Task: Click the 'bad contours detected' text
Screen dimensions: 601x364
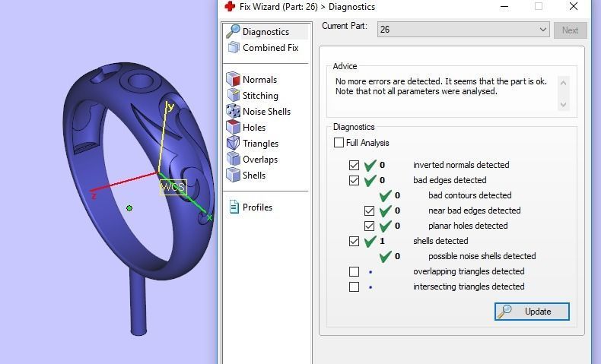Action: click(470, 195)
